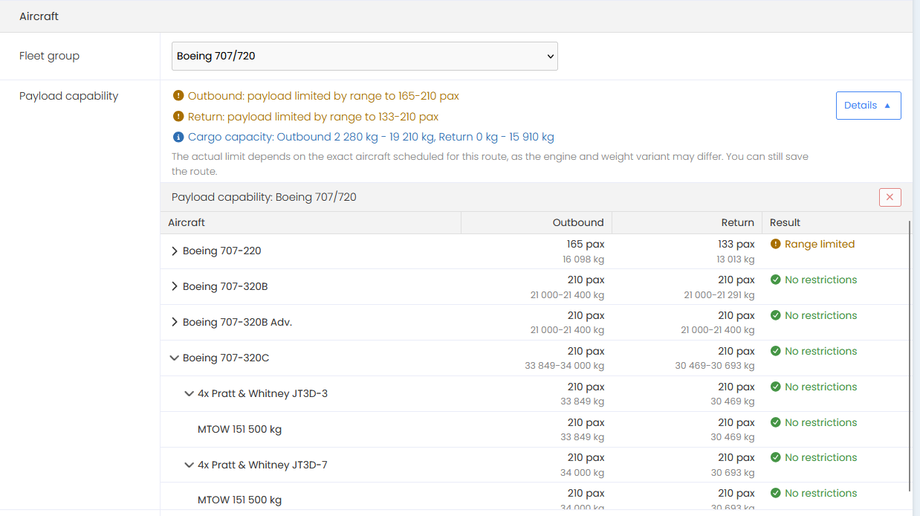Select the Boeing 707-320B row label
Screen dimensions: 920x516
(225, 286)
